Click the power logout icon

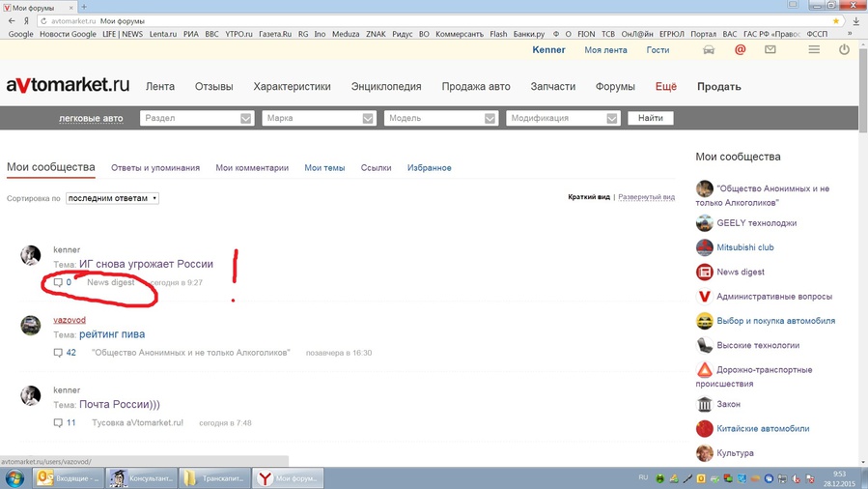[x=844, y=49]
